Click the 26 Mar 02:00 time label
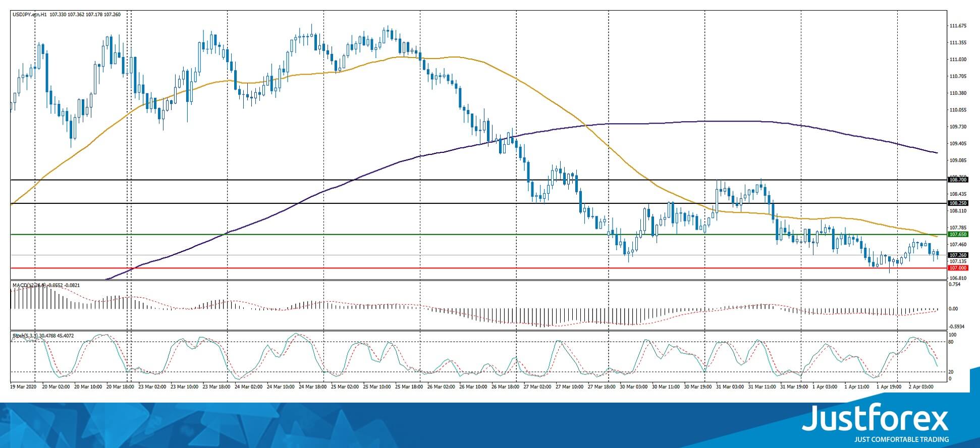The height and width of the screenshot is (448, 980). point(442,387)
